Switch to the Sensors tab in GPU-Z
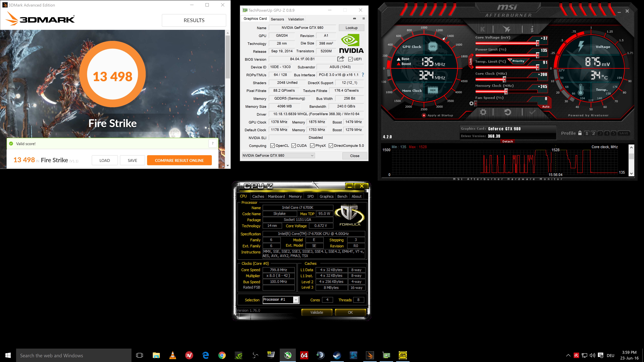Viewport: 644px width, 362px height. (277, 19)
